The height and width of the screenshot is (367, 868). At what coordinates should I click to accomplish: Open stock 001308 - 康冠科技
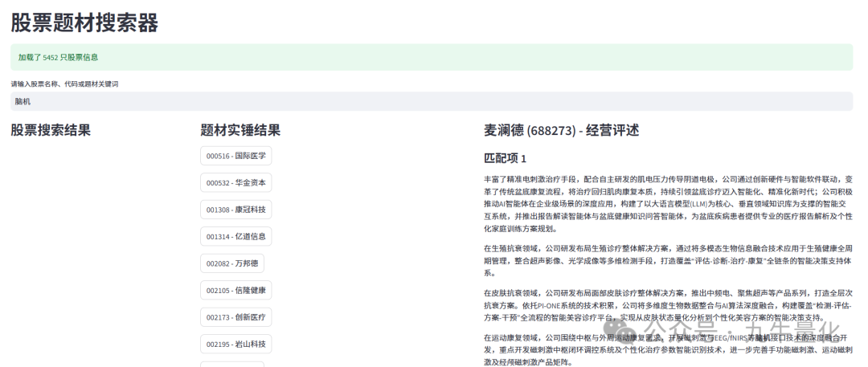click(x=235, y=210)
